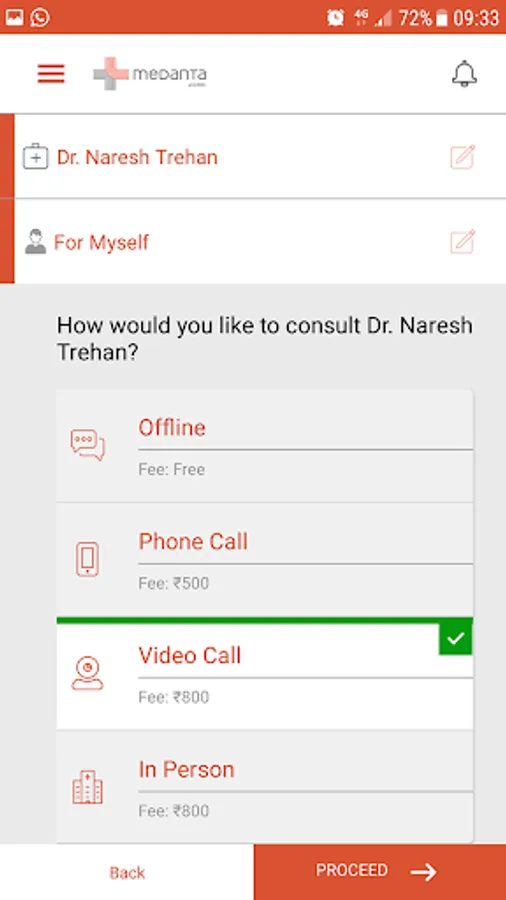Viewport: 506px width, 900px height.
Task: Edit the For Myself patient selection
Action: [462, 242]
